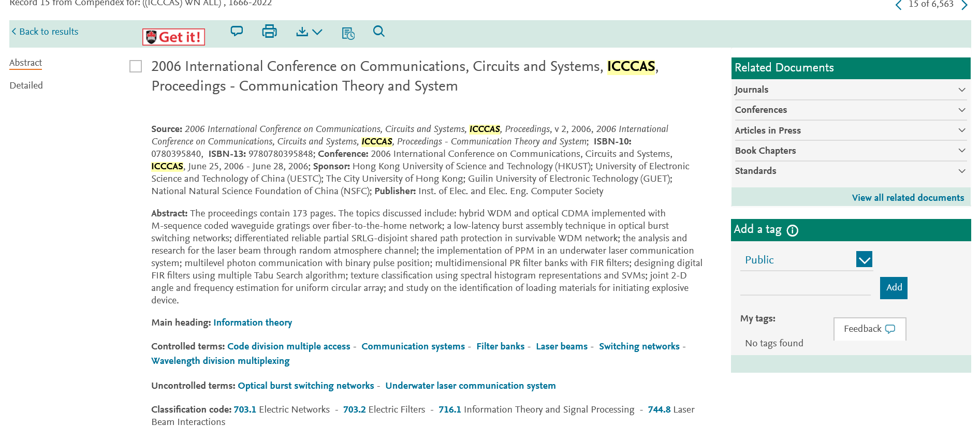Screen dimensions: 980x440
Task: Open classification code 703.1 link
Action: [x=245, y=409]
